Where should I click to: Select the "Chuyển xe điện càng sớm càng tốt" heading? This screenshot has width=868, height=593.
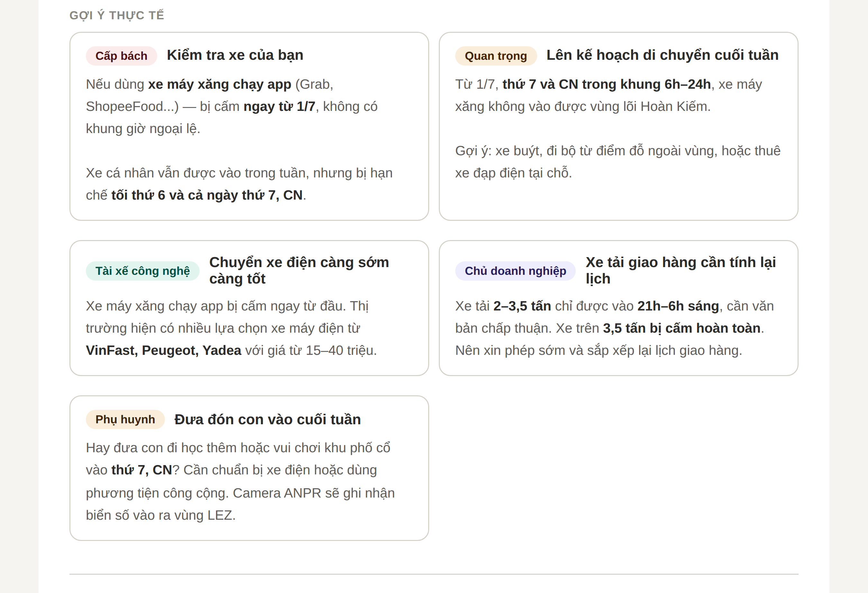299,270
